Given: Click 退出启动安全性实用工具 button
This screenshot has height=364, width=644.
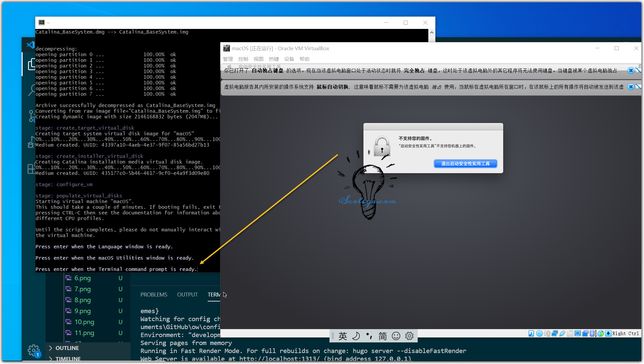Looking at the screenshot, I should coord(465,164).
